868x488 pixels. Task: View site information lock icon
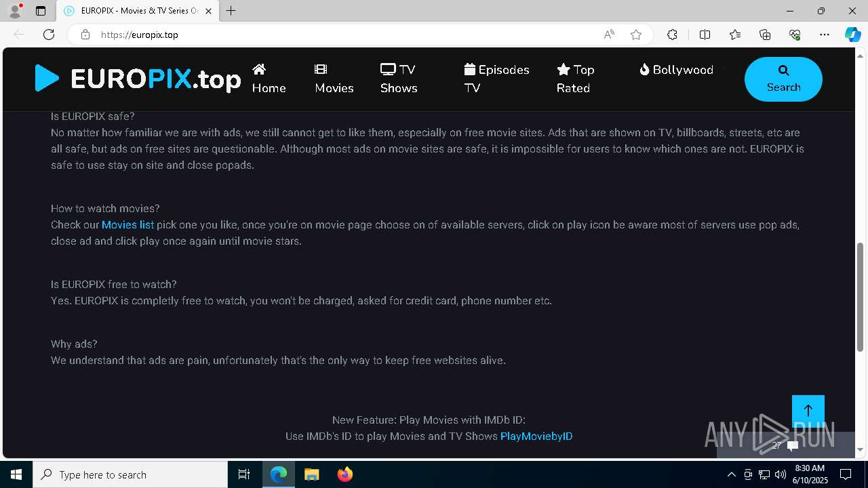tap(85, 35)
